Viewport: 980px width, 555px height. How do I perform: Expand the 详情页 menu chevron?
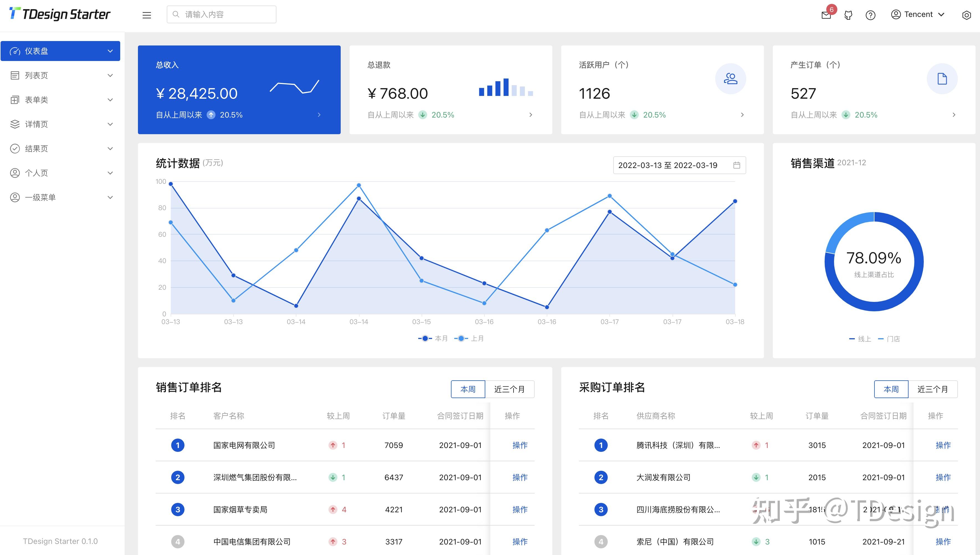pyautogui.click(x=110, y=124)
